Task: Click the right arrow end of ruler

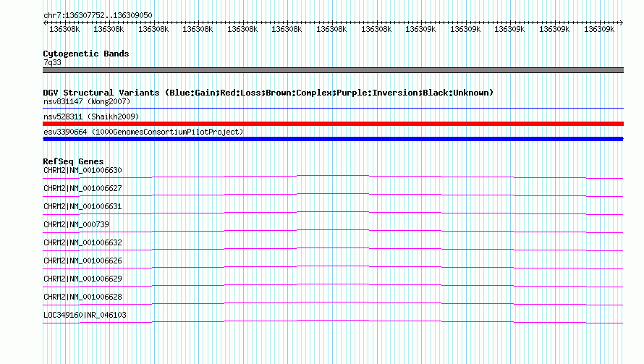Action: (x=622, y=22)
